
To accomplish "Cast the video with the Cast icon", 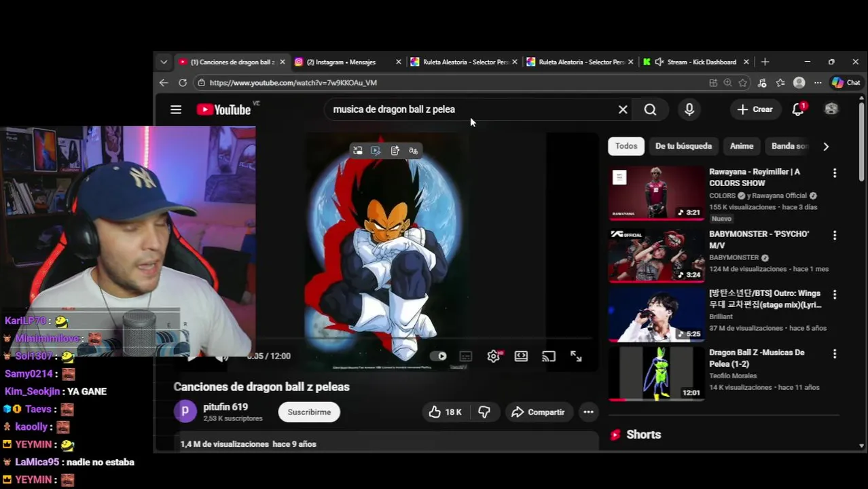I will coord(549,356).
